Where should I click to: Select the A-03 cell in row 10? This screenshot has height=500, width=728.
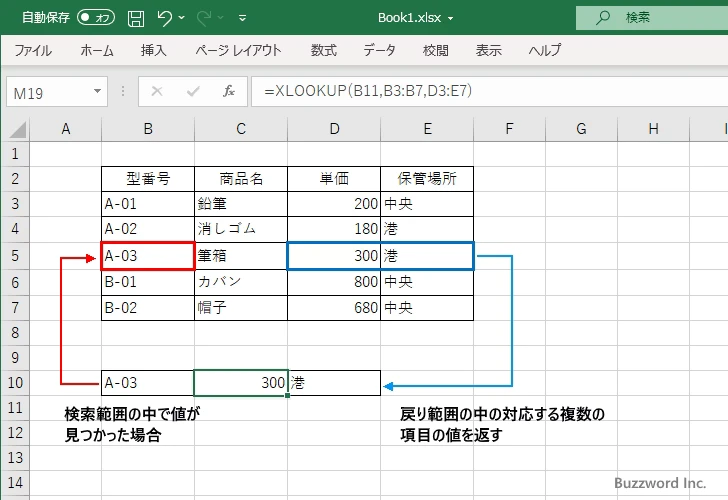coord(148,383)
